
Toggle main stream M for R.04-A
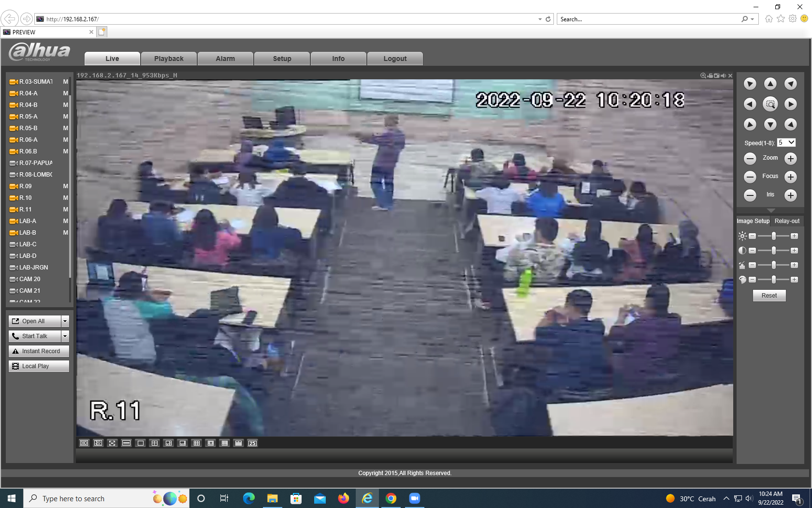(65, 93)
